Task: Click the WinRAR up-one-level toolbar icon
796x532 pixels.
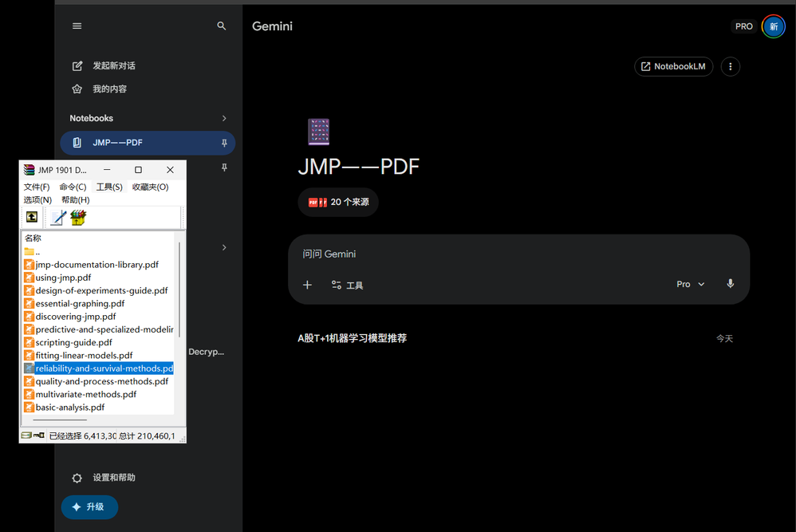Action: click(x=31, y=217)
